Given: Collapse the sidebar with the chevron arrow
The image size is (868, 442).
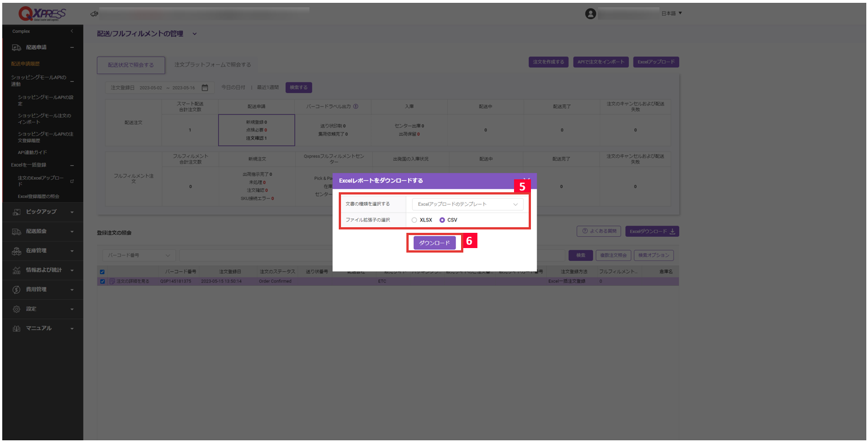Looking at the screenshot, I should coord(72,31).
